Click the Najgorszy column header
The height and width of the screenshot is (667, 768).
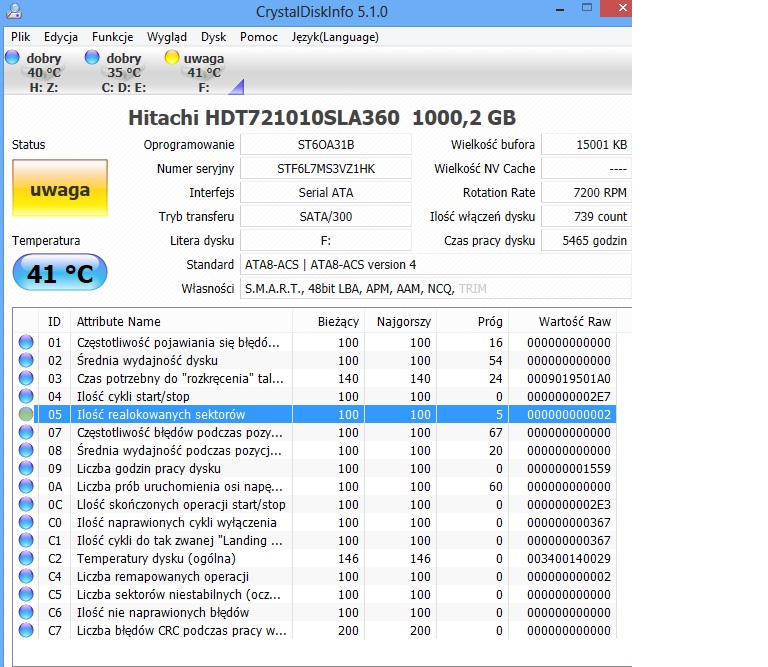[400, 321]
